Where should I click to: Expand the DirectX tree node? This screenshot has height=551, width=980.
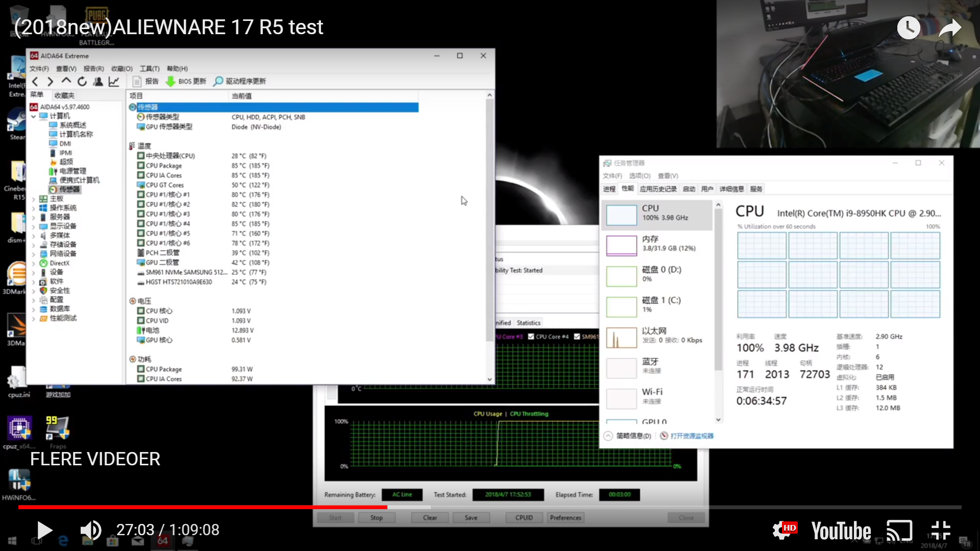34,264
